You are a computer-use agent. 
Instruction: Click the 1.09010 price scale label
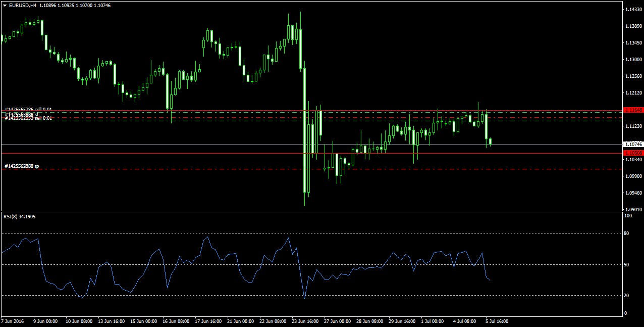(633, 210)
